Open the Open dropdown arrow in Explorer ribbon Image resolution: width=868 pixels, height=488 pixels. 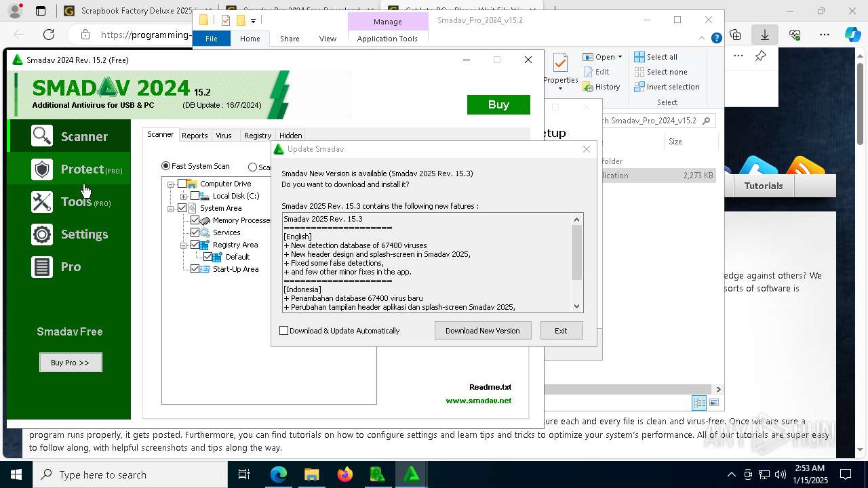(620, 57)
